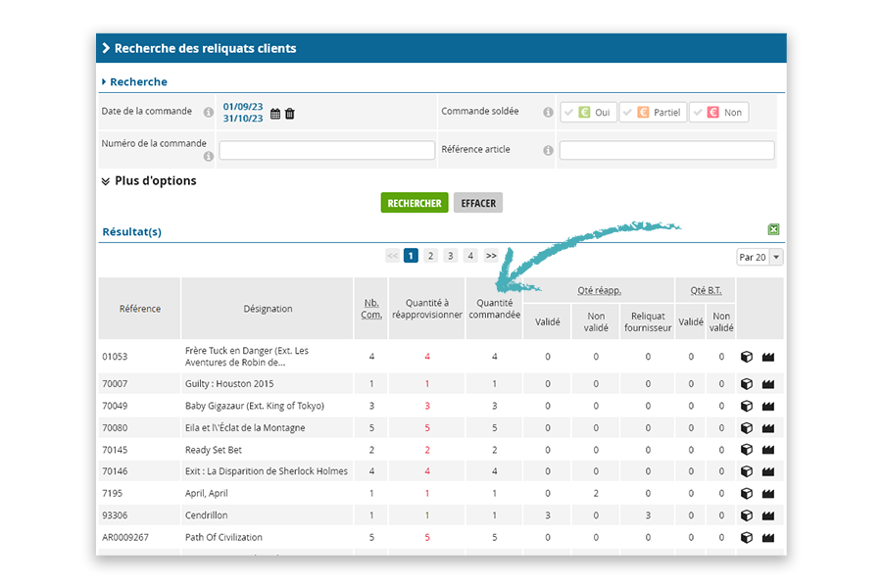
Task: Click the Quantité à réapprovisionner header
Action: pyautogui.click(x=427, y=309)
